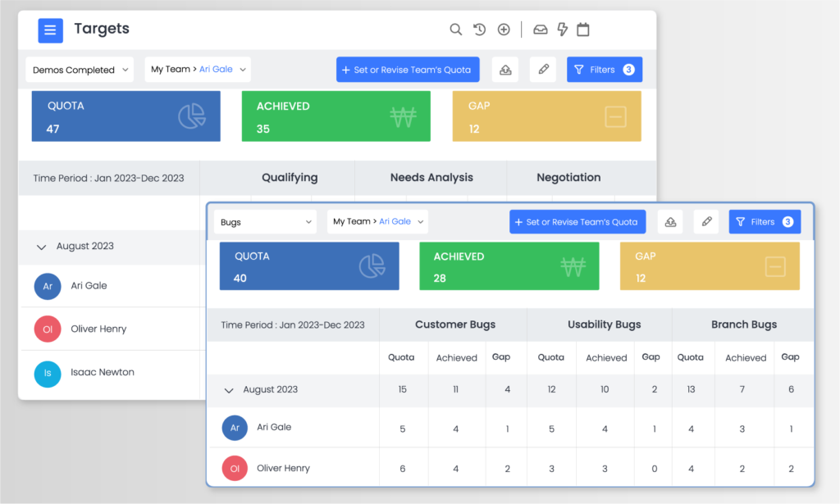Click export icon in Bugs window
The image size is (840, 504).
tap(670, 222)
